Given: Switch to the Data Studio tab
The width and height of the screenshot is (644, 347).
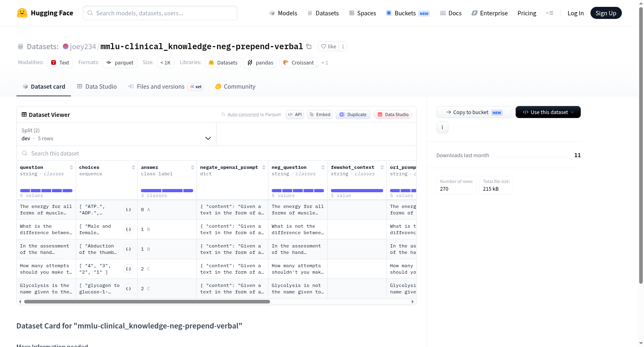Looking at the screenshot, I should tap(97, 87).
